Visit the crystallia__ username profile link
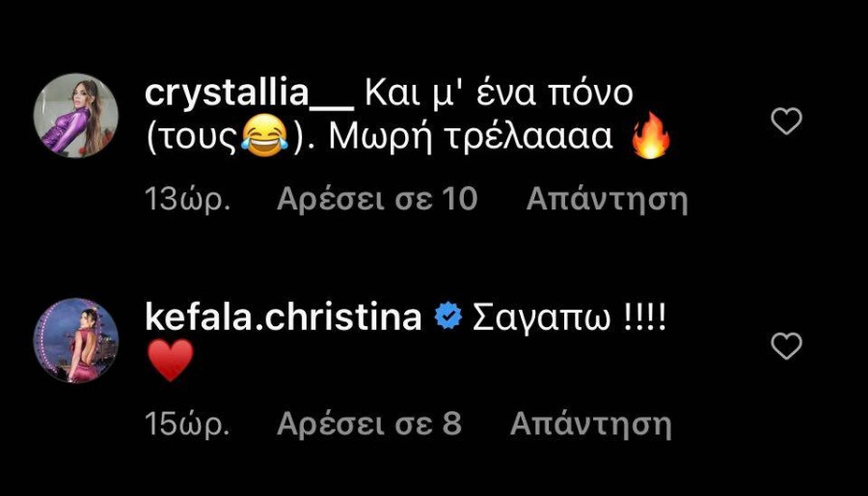 [x=249, y=96]
